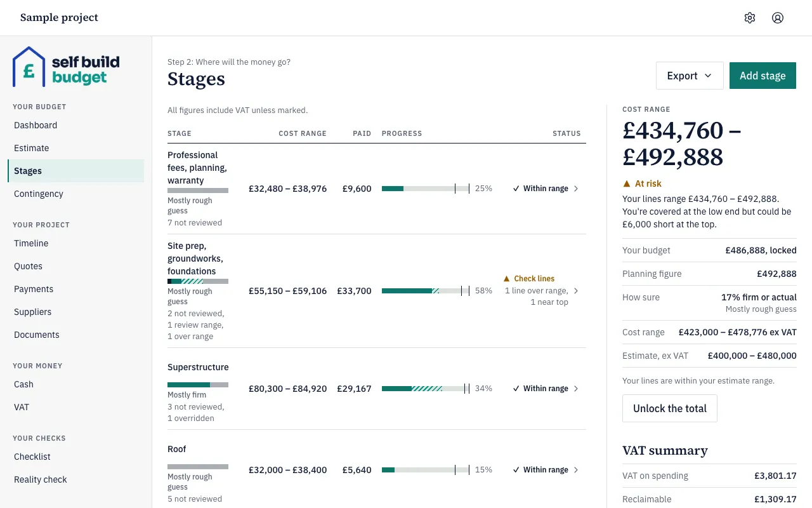This screenshot has width=812, height=508.
Task: Open Quotes from the sidebar
Action: pos(75,266)
